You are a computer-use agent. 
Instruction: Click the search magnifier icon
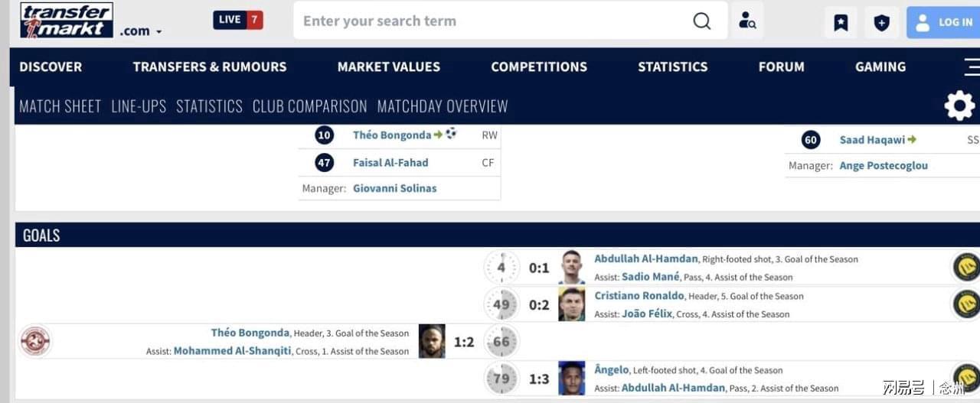701,21
